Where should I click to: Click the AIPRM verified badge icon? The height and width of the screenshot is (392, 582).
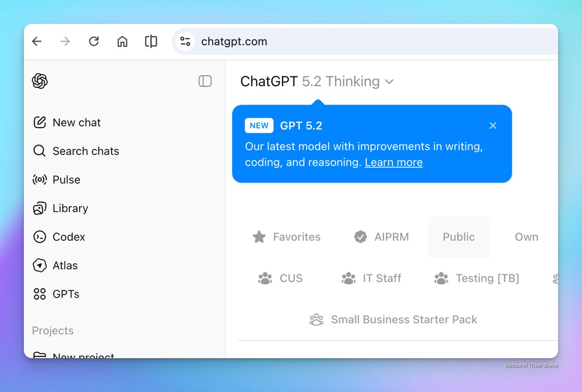360,237
